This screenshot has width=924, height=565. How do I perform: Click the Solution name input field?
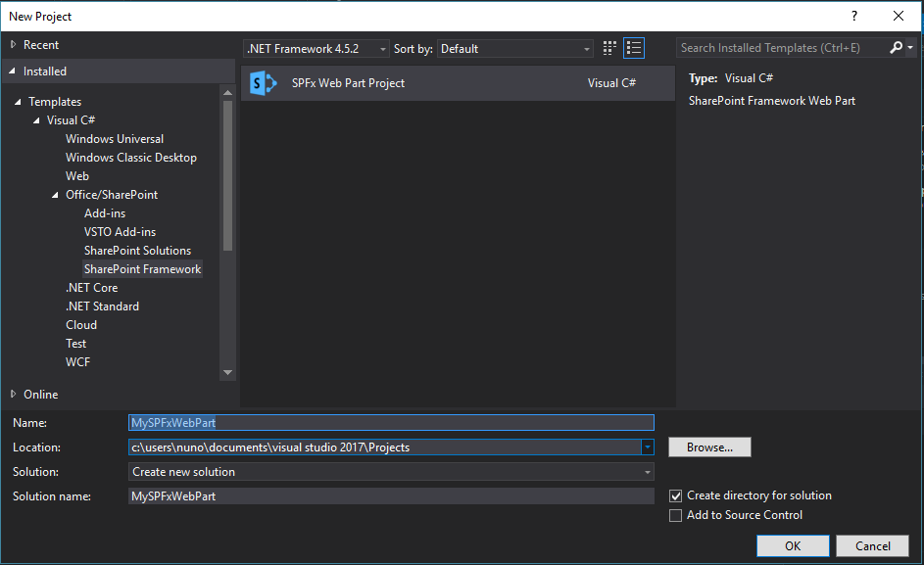pyautogui.click(x=391, y=496)
